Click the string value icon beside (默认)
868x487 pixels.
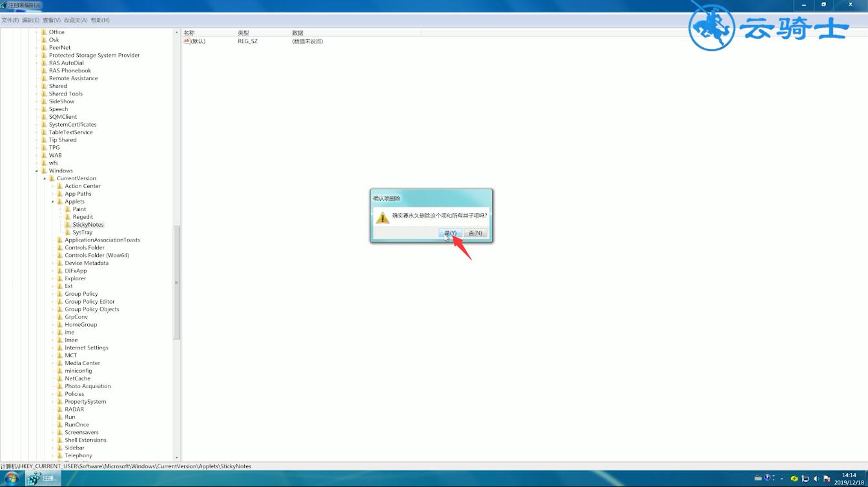point(187,41)
